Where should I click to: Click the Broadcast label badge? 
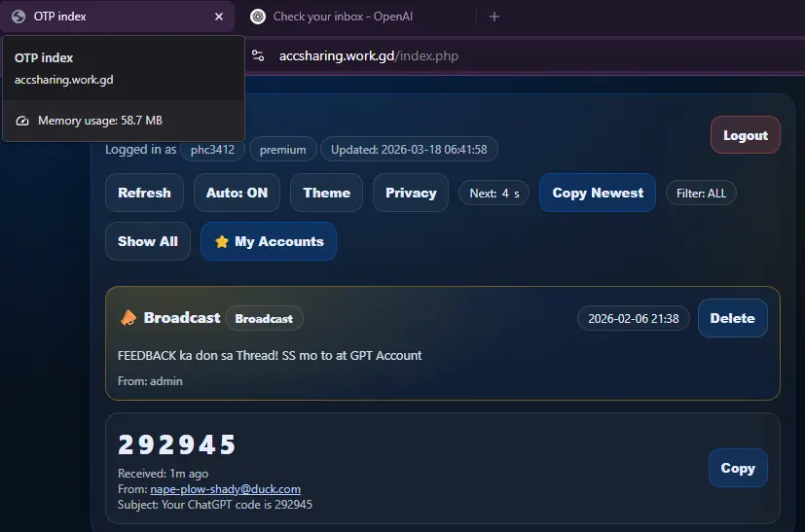pyautogui.click(x=264, y=318)
